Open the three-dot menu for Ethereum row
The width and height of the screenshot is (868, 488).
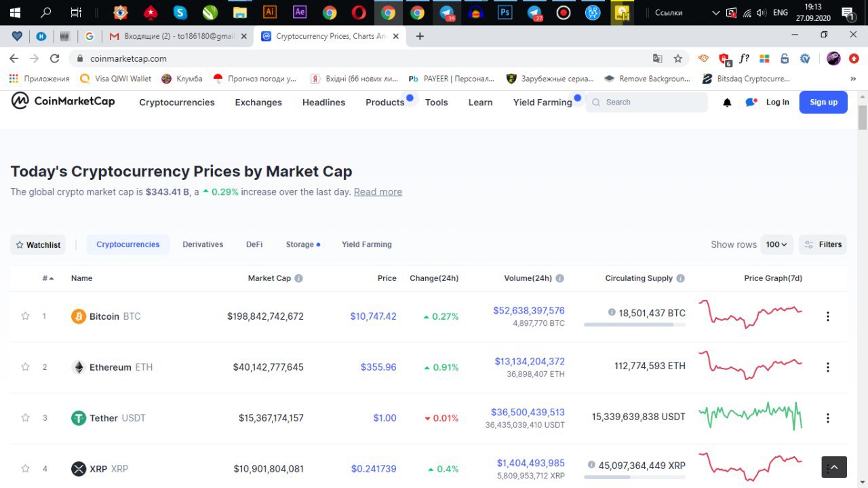827,367
